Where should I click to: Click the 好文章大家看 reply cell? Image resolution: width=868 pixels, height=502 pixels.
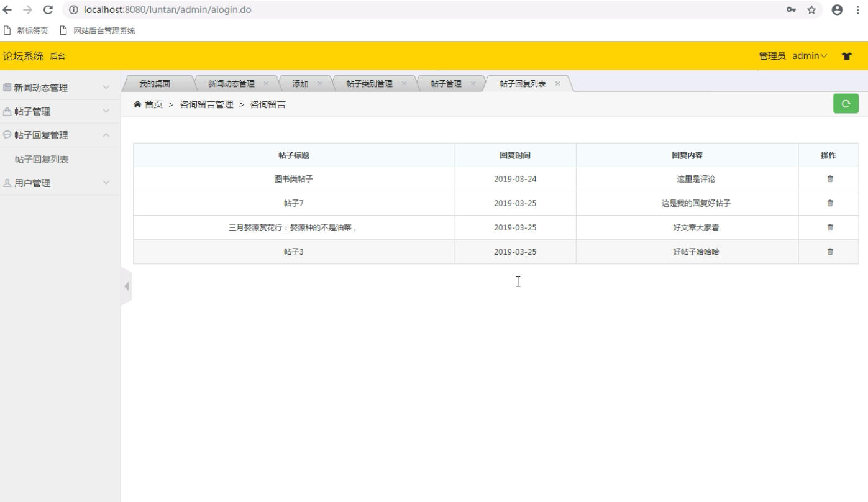(x=687, y=227)
